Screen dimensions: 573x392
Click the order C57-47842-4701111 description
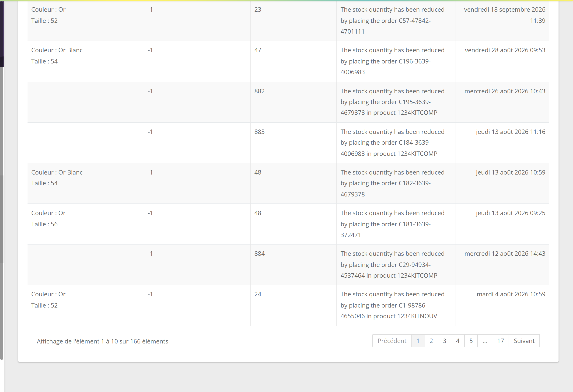(392, 21)
